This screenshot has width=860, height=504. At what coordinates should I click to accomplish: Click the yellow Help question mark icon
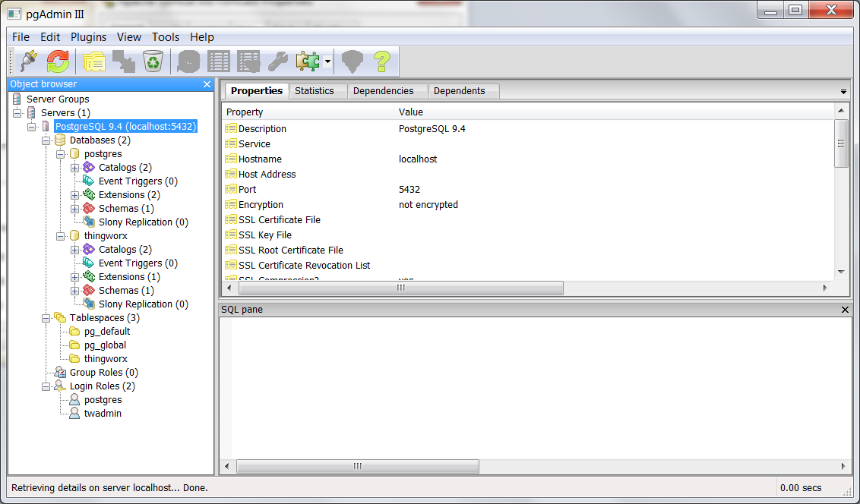(x=381, y=61)
